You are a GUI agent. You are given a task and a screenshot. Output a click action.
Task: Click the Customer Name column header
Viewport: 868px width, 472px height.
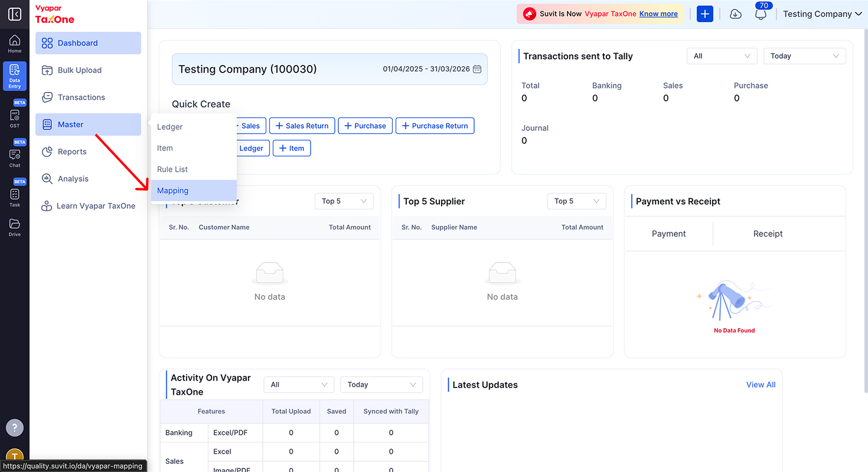(x=224, y=227)
